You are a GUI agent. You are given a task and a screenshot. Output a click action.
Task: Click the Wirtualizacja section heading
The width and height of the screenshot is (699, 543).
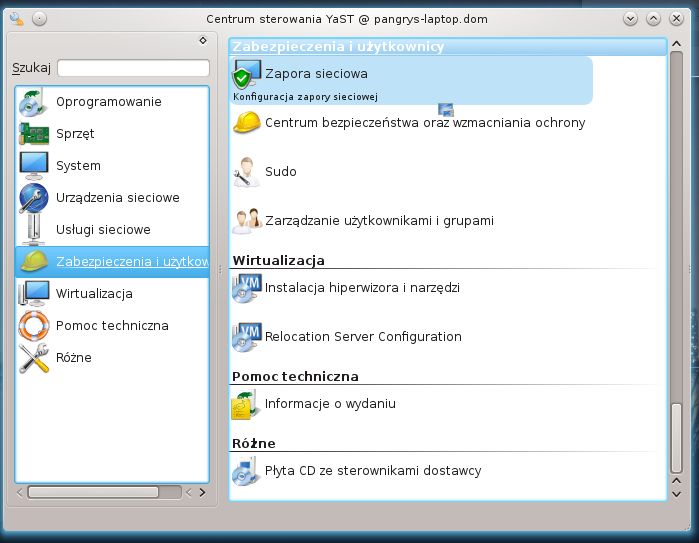click(x=279, y=260)
